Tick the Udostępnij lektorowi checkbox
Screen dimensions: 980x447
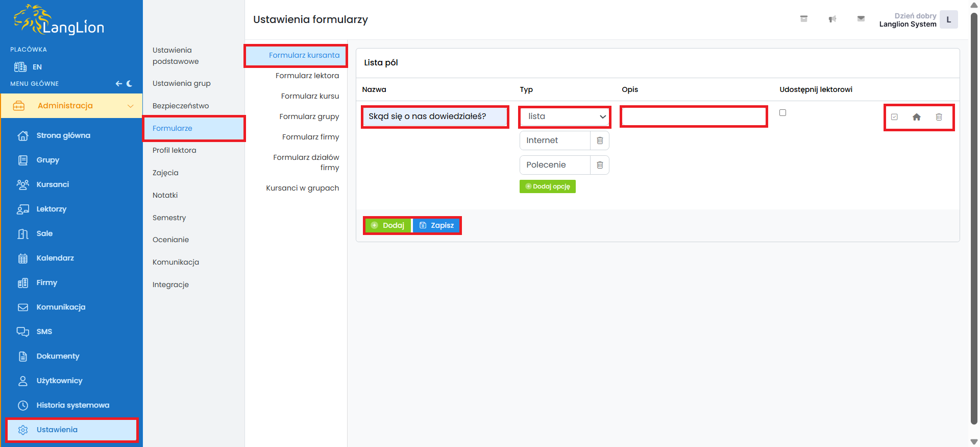(x=782, y=113)
